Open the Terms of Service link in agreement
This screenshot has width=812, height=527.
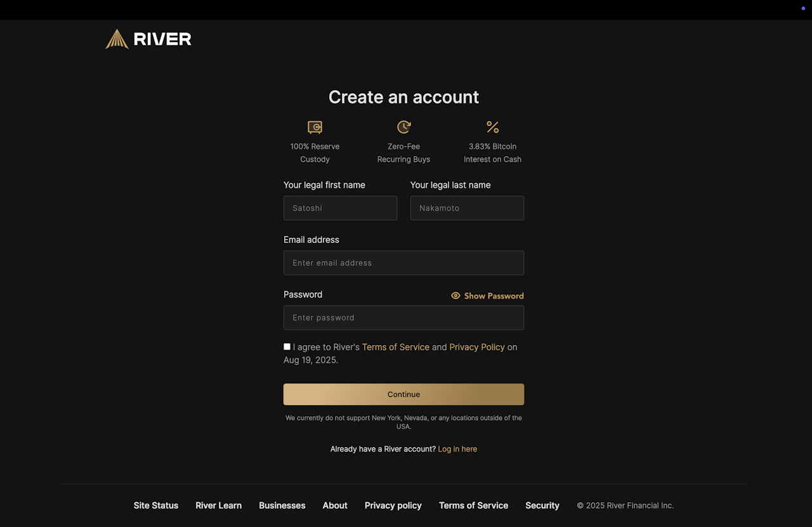(x=396, y=347)
